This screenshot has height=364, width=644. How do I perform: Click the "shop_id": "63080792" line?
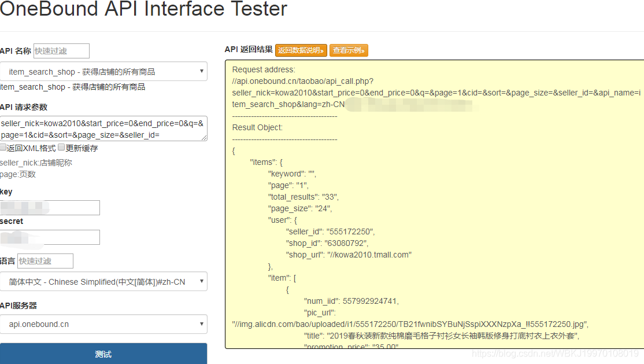[x=327, y=243]
